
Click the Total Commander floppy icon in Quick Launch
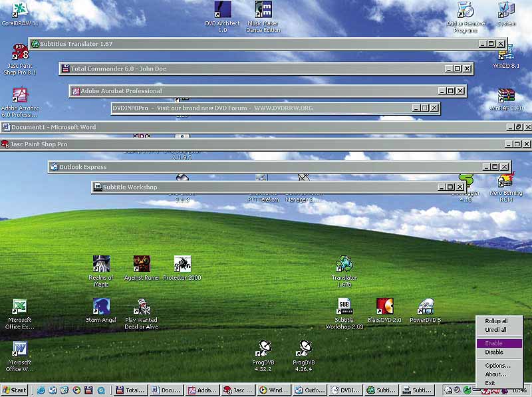[88, 390]
